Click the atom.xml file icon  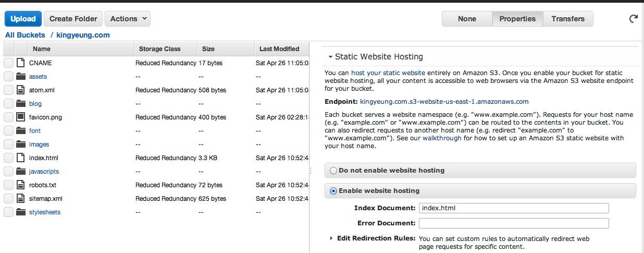[21, 90]
